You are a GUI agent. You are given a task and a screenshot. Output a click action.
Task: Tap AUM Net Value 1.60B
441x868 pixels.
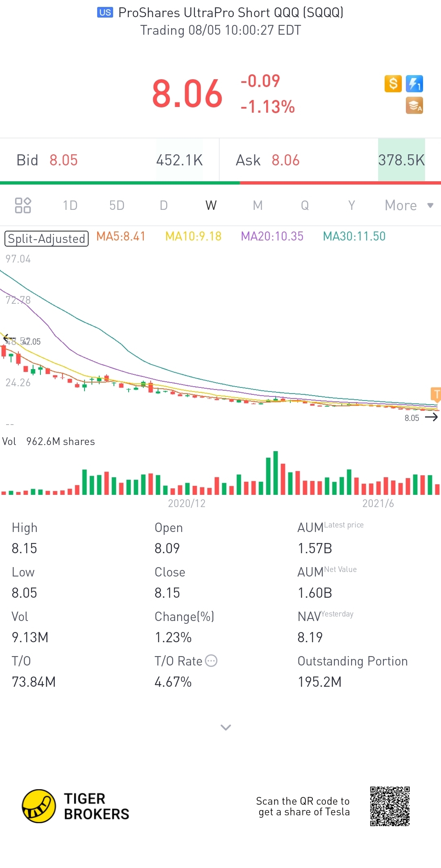(315, 593)
